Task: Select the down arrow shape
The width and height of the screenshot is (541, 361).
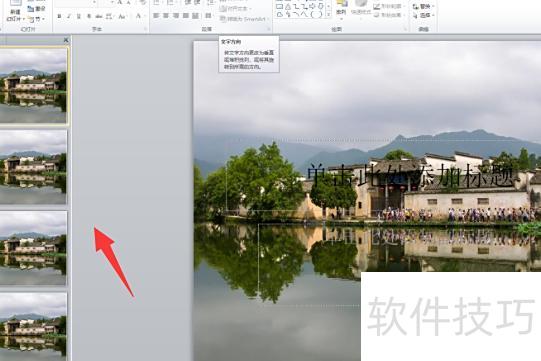Action: 320,6
